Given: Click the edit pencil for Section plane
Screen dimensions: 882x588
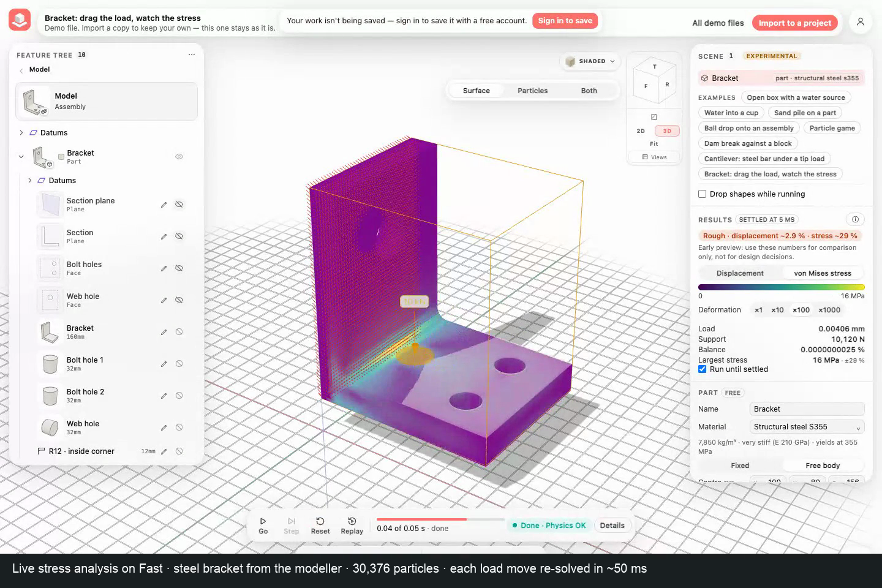Looking at the screenshot, I should (x=164, y=205).
